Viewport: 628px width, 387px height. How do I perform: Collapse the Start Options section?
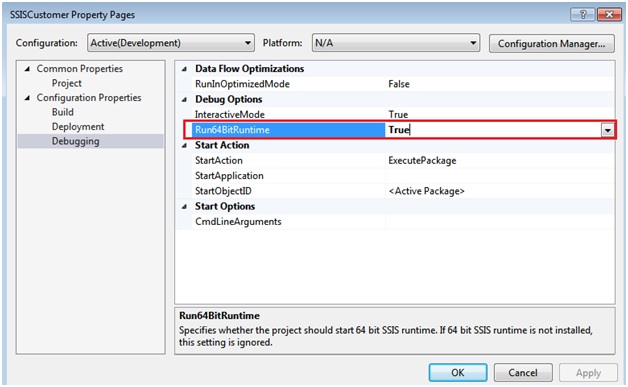click(x=184, y=207)
